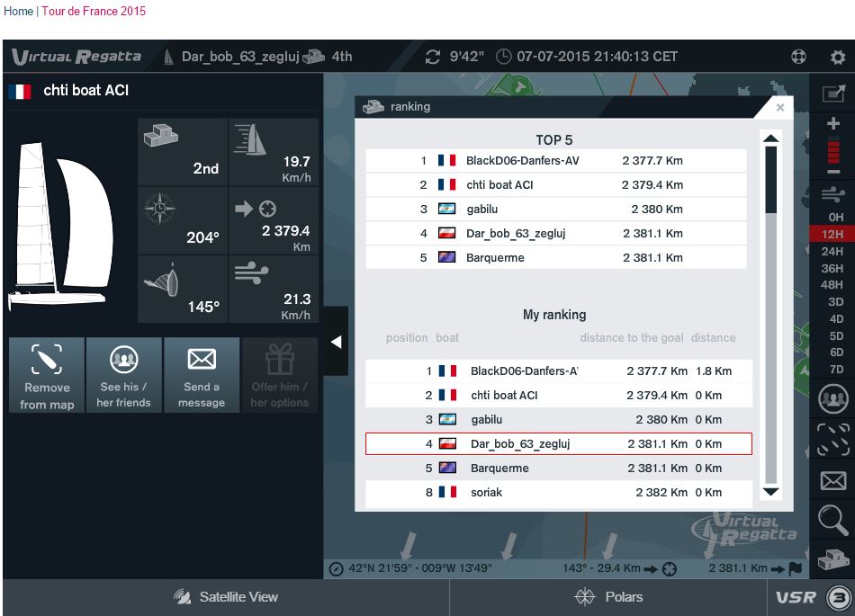855x616 pixels.
Task: Select chti boat ACI in TOP 5
Action: coord(555,185)
